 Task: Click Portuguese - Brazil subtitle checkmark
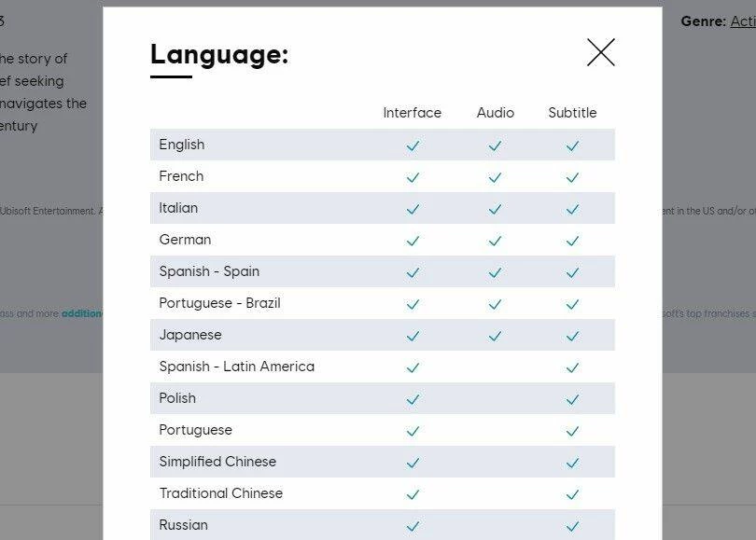pos(572,304)
